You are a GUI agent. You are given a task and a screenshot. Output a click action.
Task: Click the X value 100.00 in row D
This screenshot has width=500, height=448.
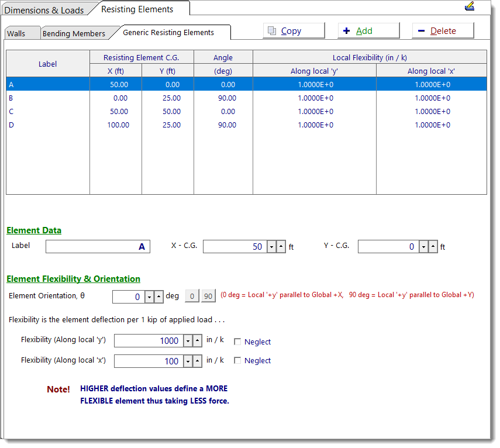[118, 125]
